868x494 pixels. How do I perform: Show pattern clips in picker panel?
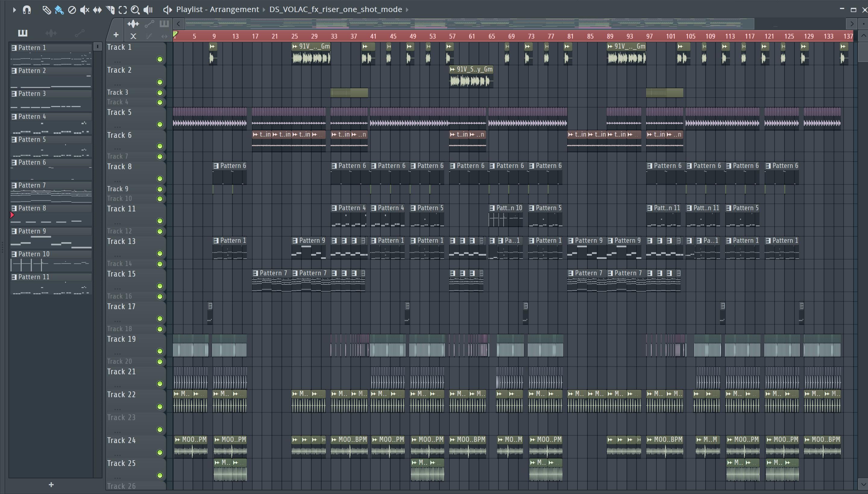click(x=23, y=33)
